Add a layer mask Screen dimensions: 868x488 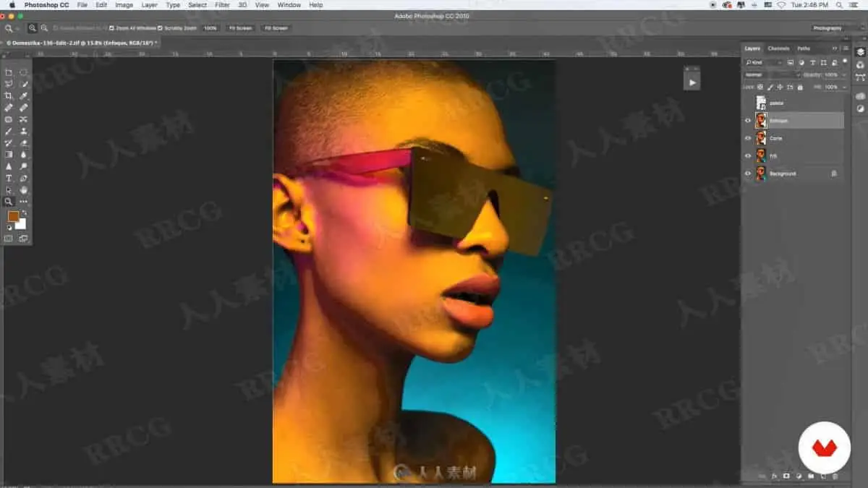786,476
